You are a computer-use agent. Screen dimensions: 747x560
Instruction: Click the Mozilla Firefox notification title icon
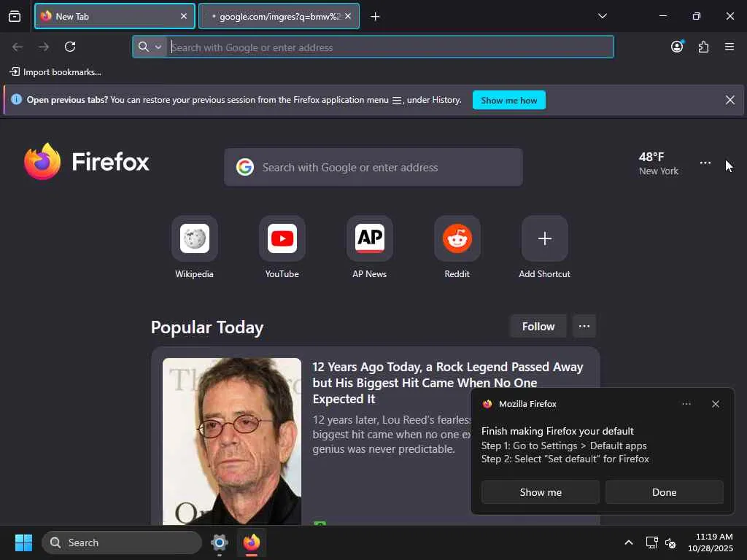487,404
